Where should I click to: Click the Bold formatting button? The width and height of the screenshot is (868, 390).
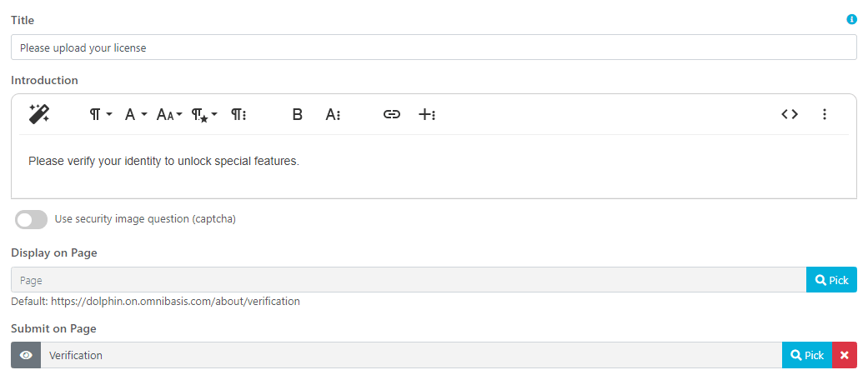(x=297, y=115)
